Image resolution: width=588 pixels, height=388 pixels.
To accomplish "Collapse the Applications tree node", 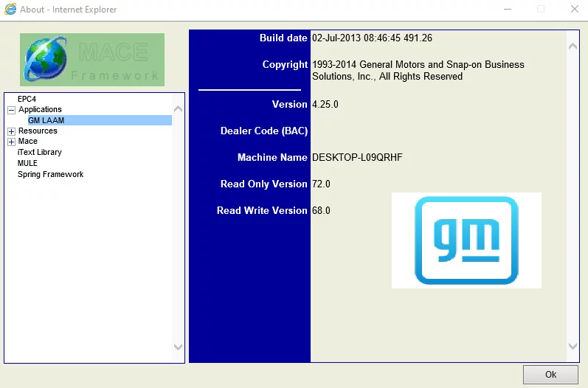I will click(x=11, y=110).
